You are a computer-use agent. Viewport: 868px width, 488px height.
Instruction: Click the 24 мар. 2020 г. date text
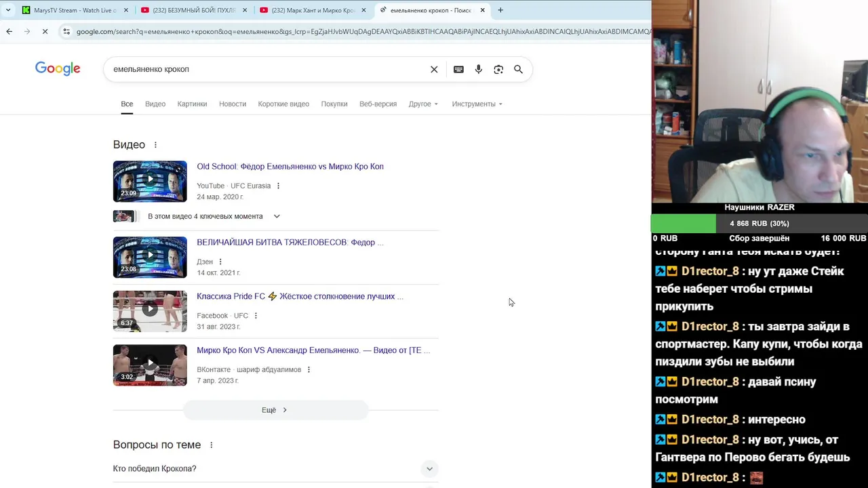tap(220, 197)
